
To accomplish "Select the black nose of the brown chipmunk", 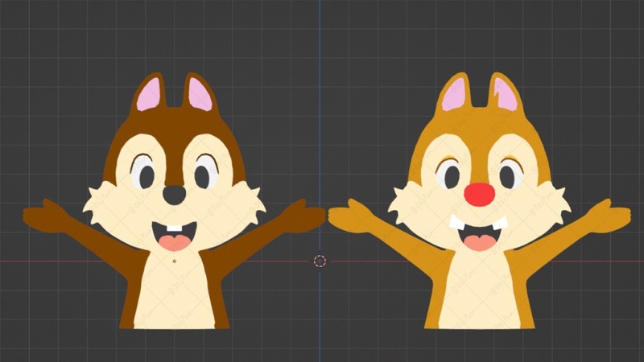I will click(174, 195).
